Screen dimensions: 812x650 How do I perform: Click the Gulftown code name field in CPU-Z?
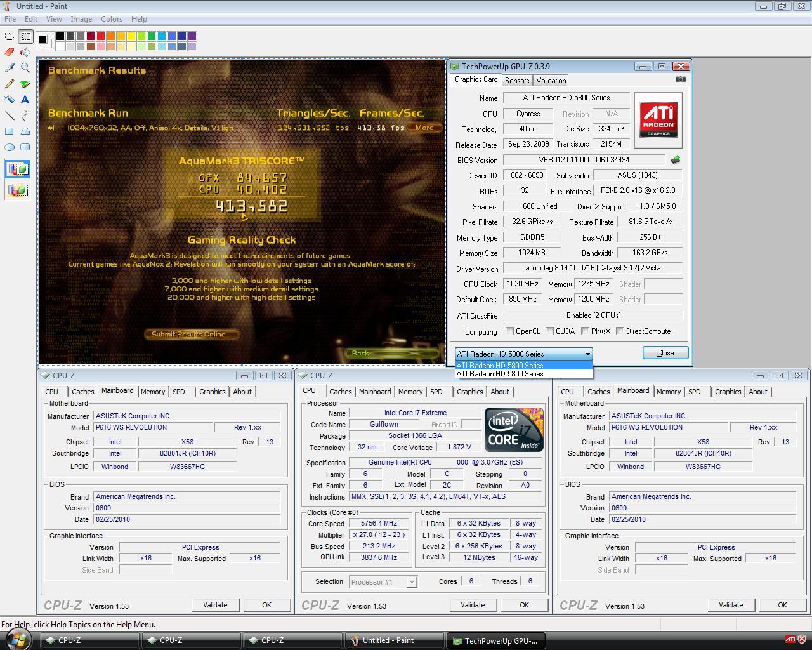384,425
